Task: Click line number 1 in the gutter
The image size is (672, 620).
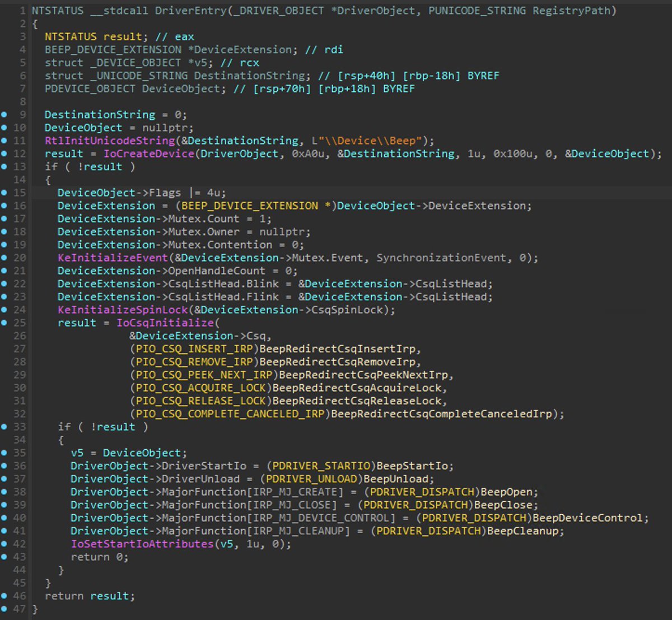Action: [x=22, y=10]
